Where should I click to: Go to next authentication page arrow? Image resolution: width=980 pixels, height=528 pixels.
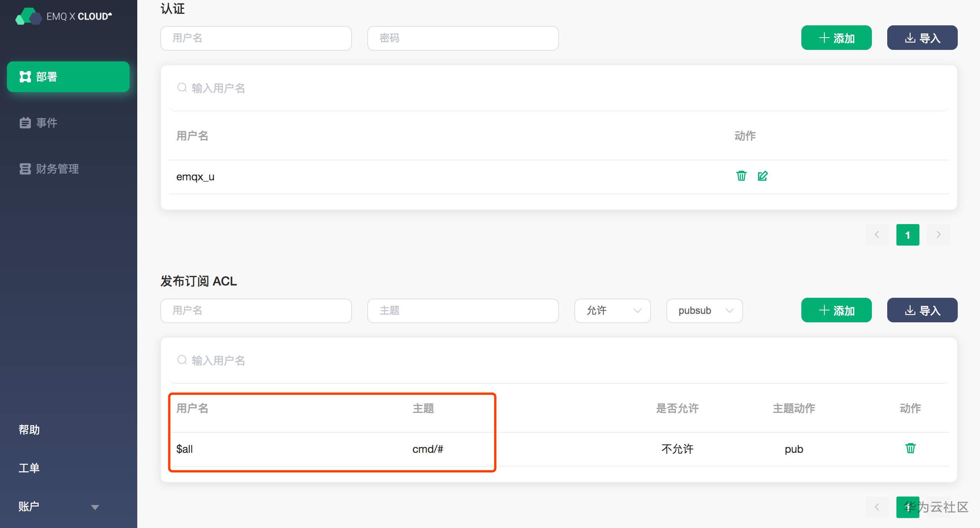938,235
